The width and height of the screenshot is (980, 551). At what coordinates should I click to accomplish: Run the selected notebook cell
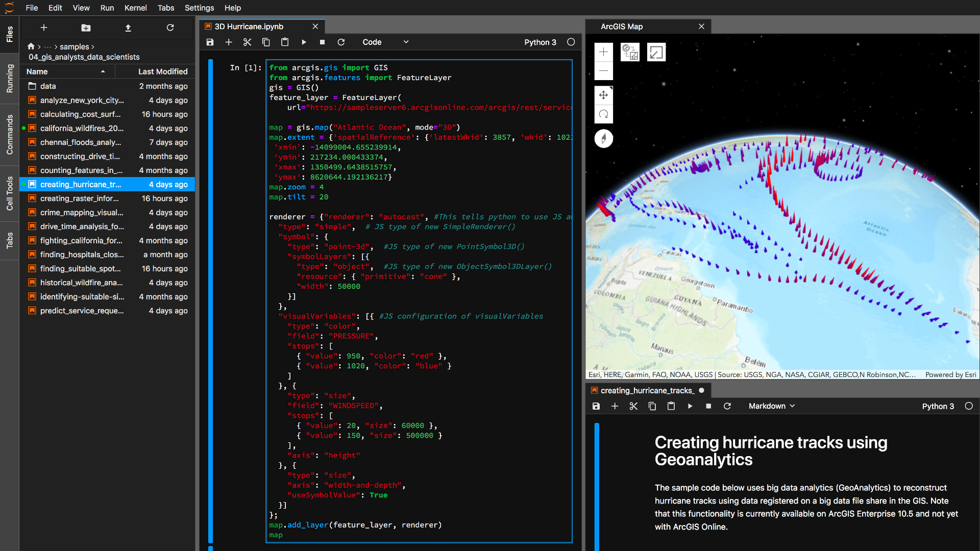(x=304, y=42)
